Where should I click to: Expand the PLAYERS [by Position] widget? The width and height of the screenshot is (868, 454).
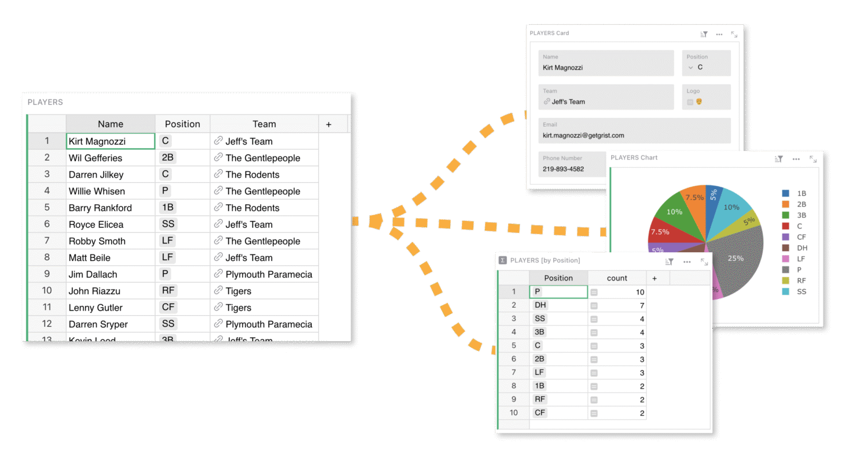pos(704,261)
